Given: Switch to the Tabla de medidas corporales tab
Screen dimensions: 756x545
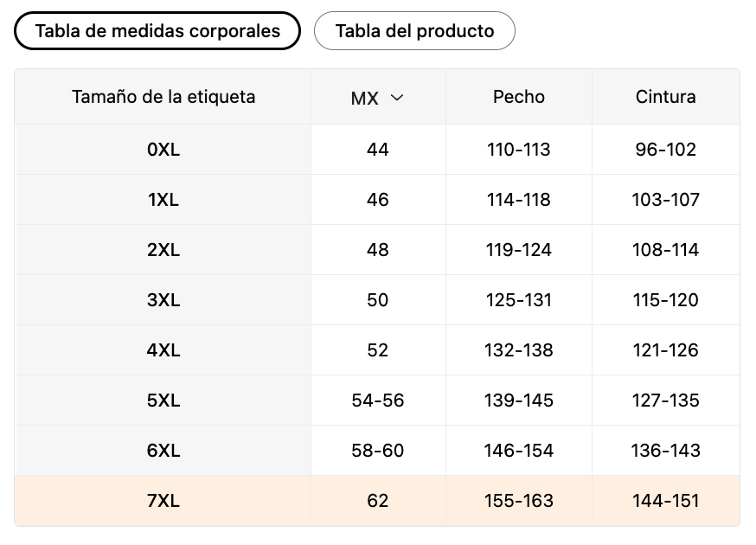Looking at the screenshot, I should (x=157, y=31).
